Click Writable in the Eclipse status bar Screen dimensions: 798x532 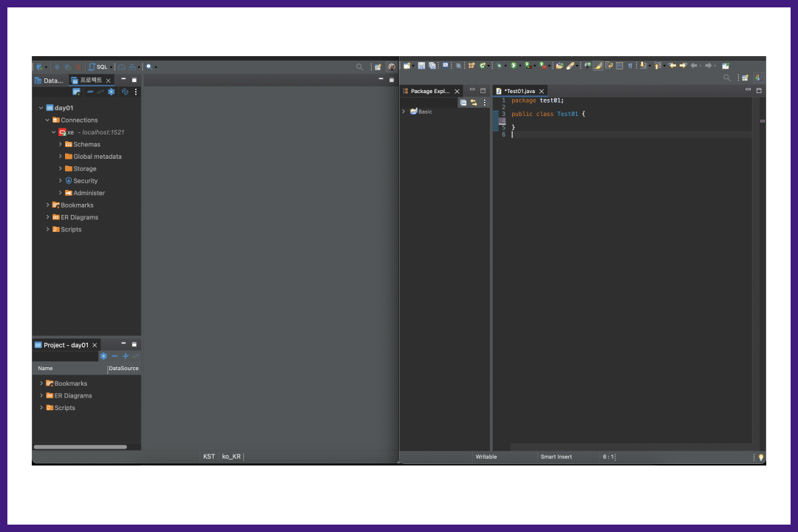(486, 457)
